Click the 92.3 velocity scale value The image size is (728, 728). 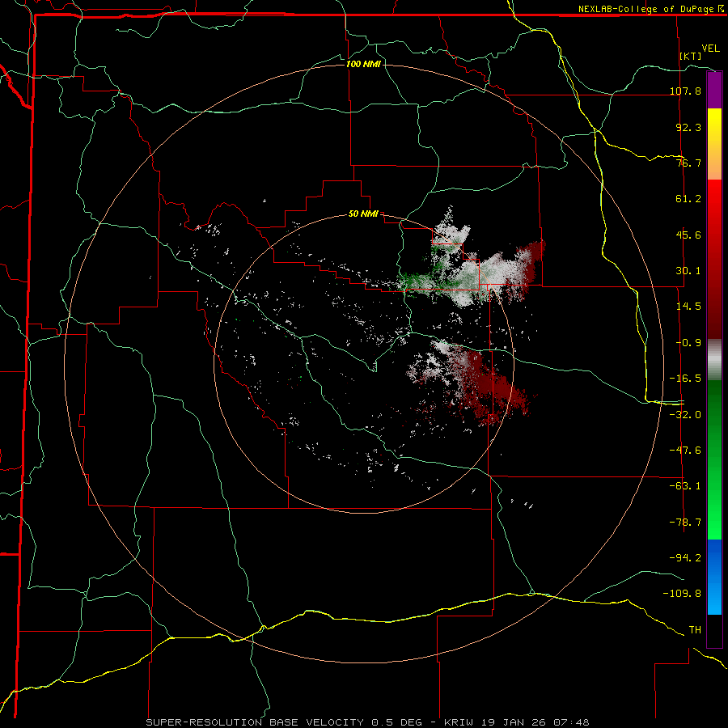point(688,127)
